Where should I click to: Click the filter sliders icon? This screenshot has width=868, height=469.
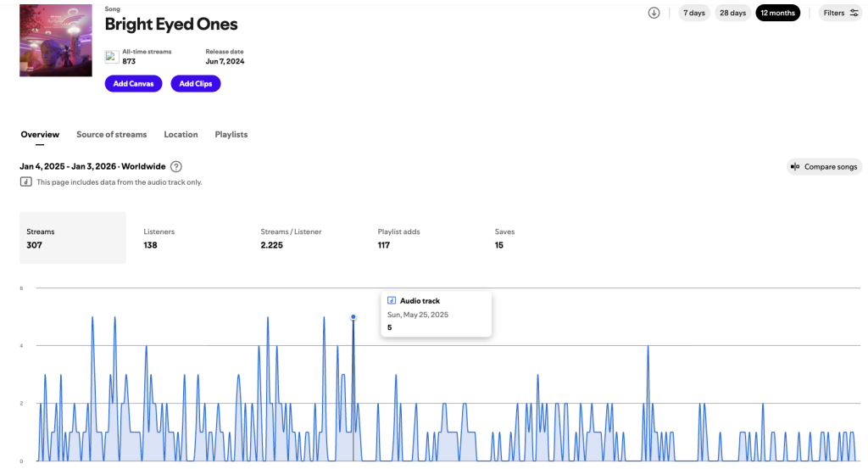click(x=854, y=13)
